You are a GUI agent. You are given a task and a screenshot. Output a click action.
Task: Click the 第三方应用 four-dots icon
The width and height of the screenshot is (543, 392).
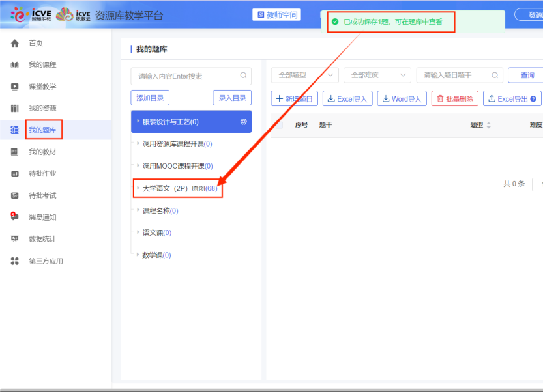click(14, 261)
